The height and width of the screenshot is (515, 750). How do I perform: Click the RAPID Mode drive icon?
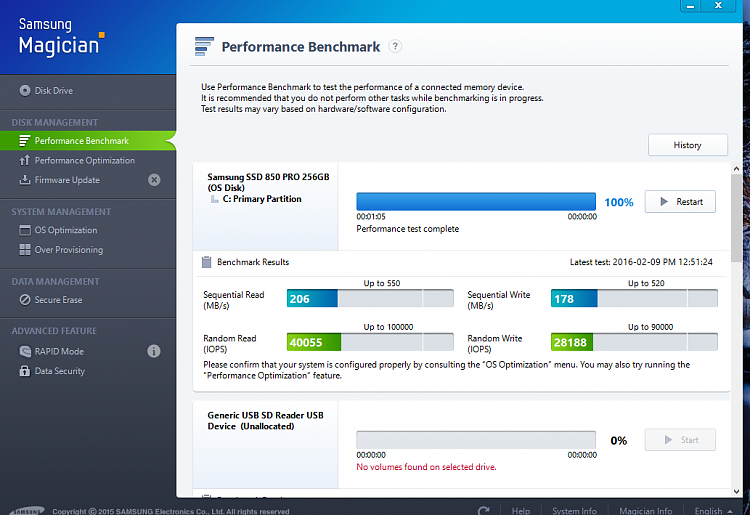[x=25, y=351]
